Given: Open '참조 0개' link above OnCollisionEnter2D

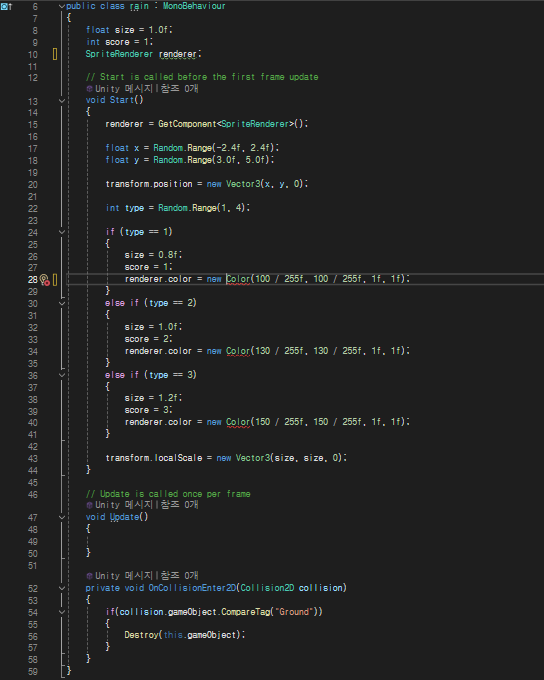Looking at the screenshot, I should pos(179,576).
